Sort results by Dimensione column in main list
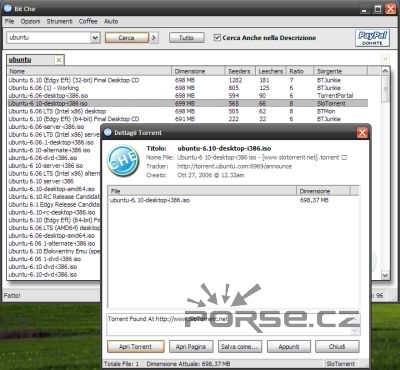 [198, 71]
